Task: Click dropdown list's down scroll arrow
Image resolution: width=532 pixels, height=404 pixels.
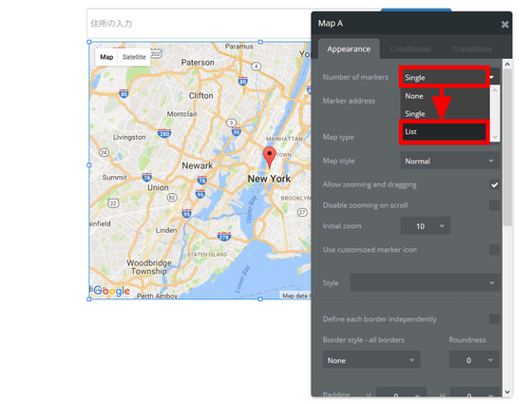Action: (x=495, y=137)
